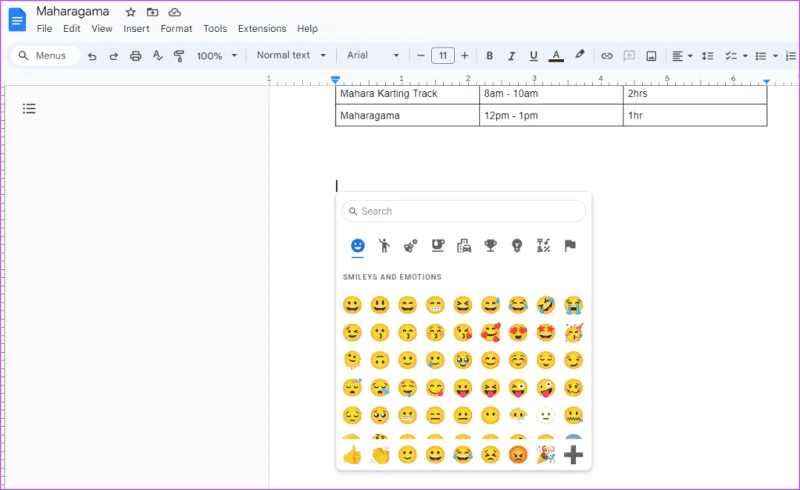This screenshot has height=490, width=800.
Task: Open the text color picker
Action: click(556, 56)
